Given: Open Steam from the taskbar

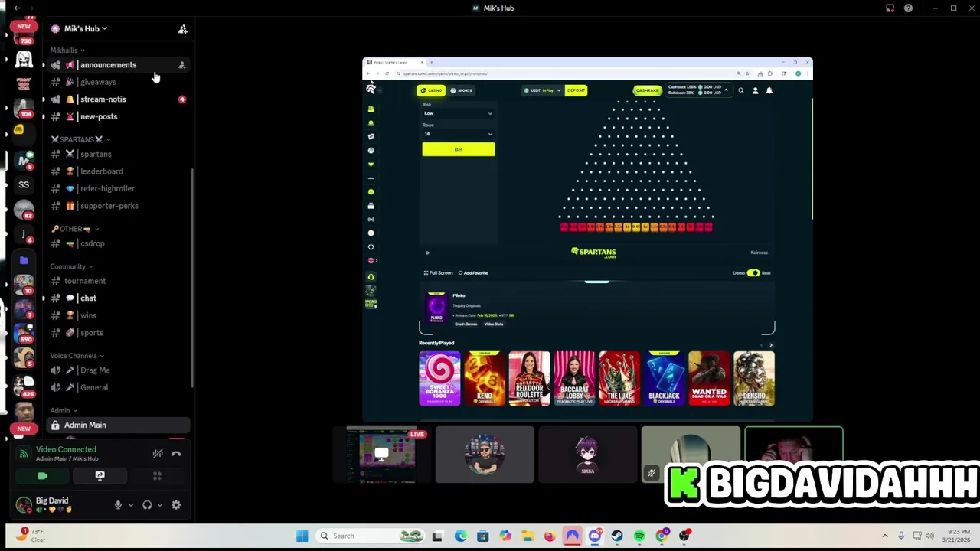Looking at the screenshot, I should [617, 536].
